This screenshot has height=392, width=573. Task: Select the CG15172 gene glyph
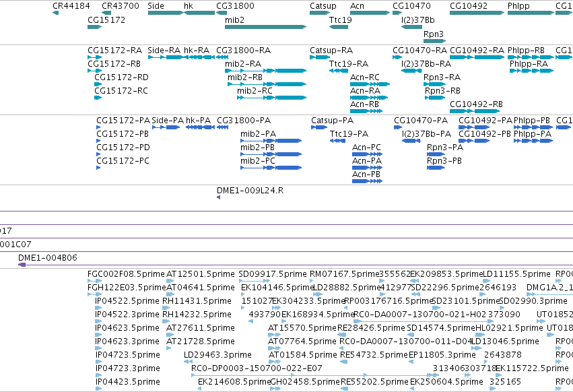95,27
